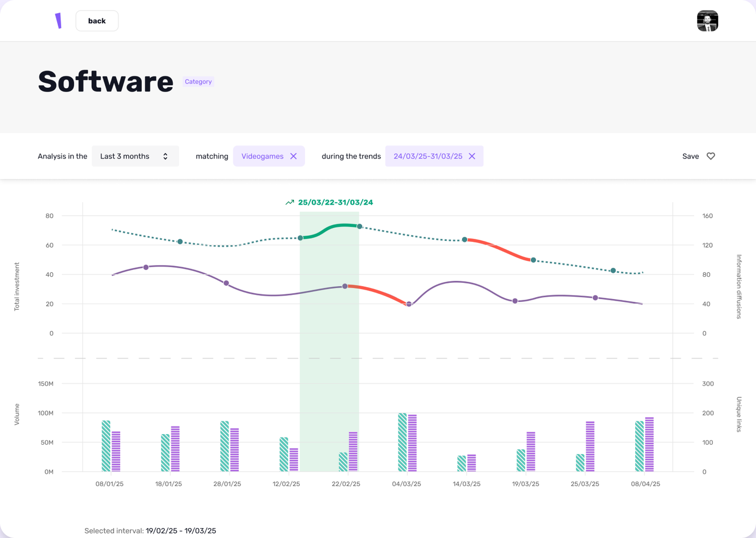Click purple line peak point near 45
756x538 pixels.
pyautogui.click(x=146, y=268)
